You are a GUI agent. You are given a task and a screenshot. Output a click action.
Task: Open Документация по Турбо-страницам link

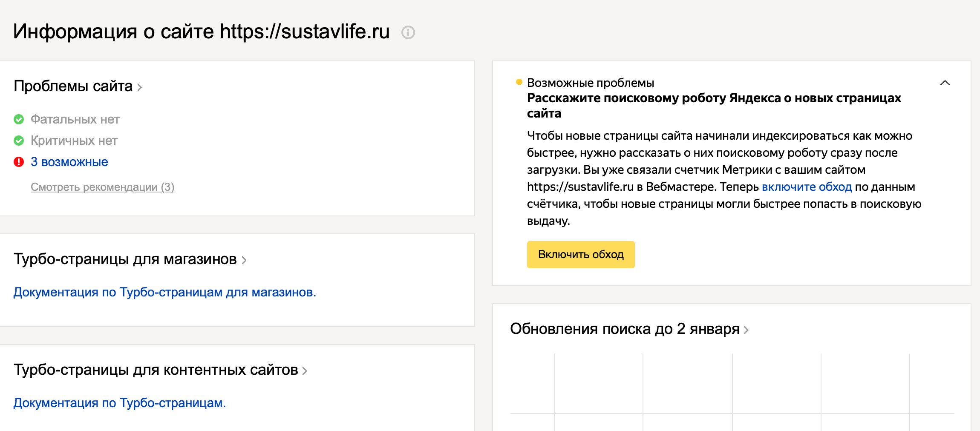click(x=119, y=403)
